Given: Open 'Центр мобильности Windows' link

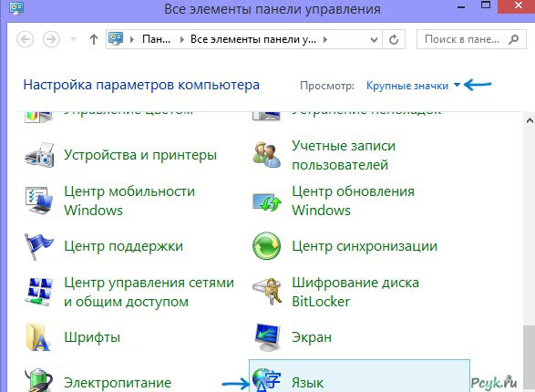Looking at the screenshot, I should click(x=129, y=201).
